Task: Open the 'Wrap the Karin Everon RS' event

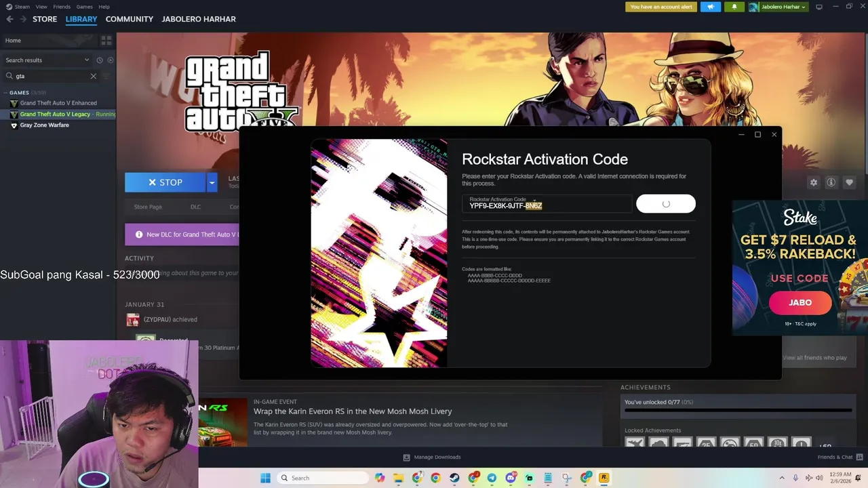Action: 353,411
